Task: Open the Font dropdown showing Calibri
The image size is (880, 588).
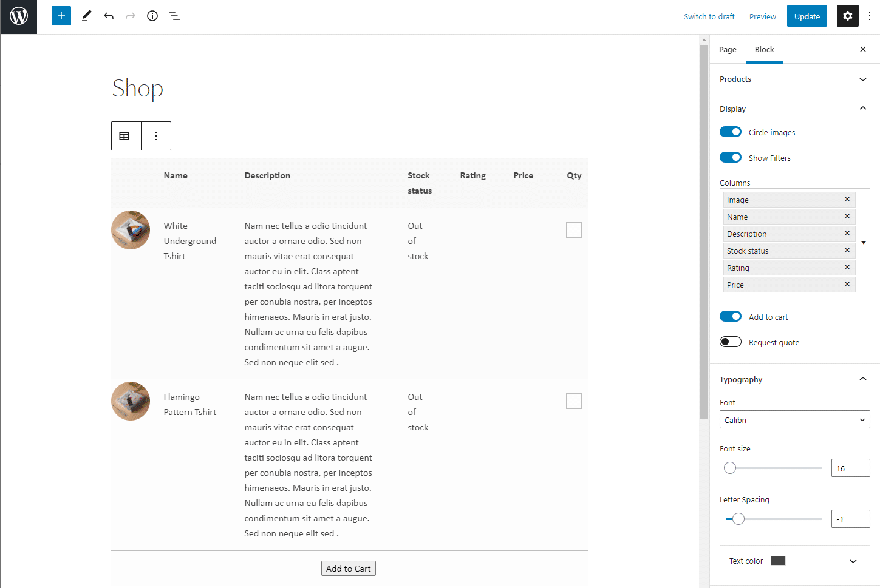Action: [x=794, y=419]
